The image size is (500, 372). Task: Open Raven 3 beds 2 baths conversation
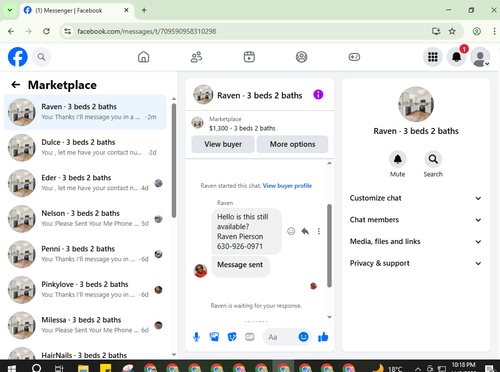(x=85, y=112)
